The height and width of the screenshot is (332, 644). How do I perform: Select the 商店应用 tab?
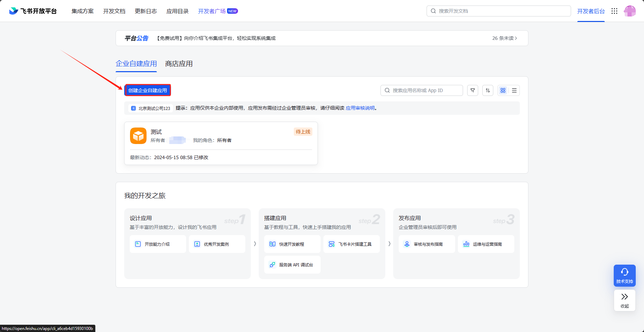(179, 64)
